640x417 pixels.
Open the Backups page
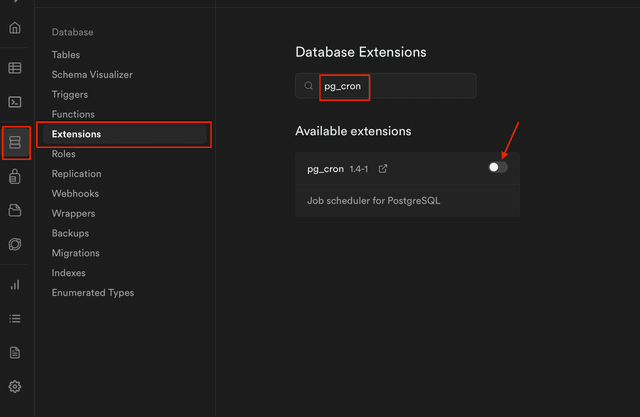pyautogui.click(x=71, y=233)
